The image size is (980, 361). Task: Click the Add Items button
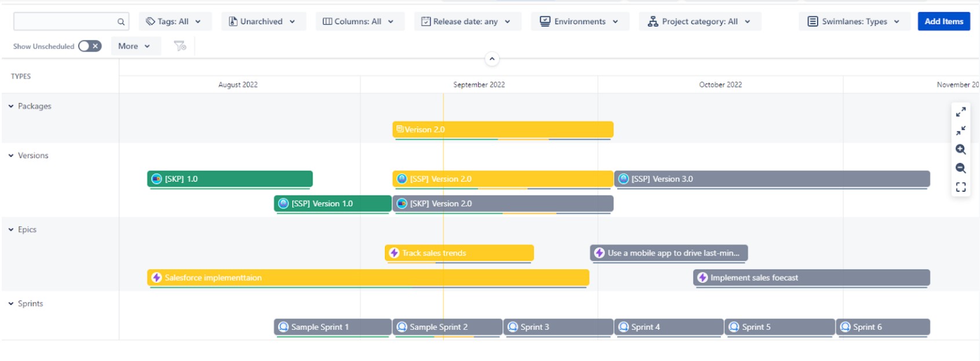pos(943,21)
